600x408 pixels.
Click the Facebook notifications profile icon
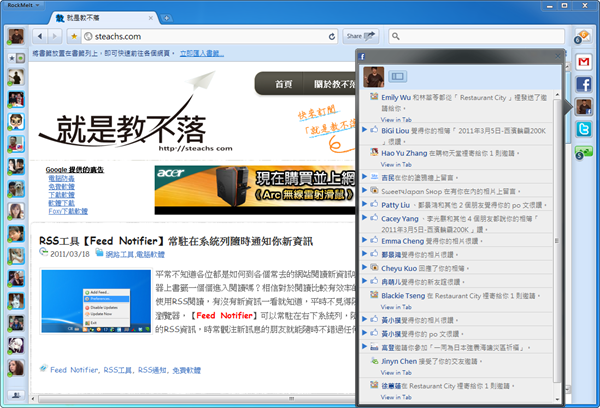(x=584, y=106)
